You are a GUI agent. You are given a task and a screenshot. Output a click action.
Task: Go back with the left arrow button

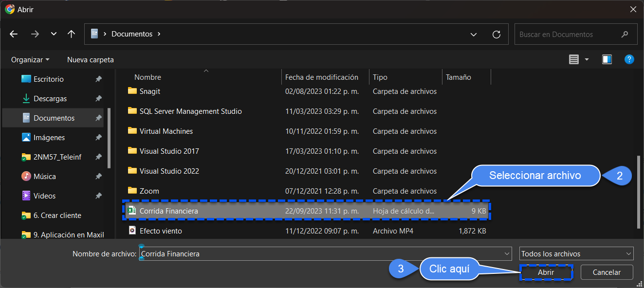pyautogui.click(x=14, y=34)
